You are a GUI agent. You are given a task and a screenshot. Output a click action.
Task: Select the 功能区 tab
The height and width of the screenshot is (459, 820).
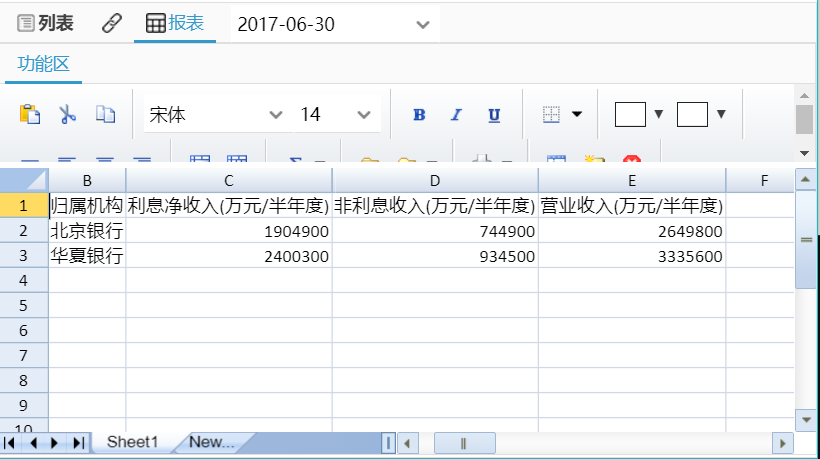[43, 64]
